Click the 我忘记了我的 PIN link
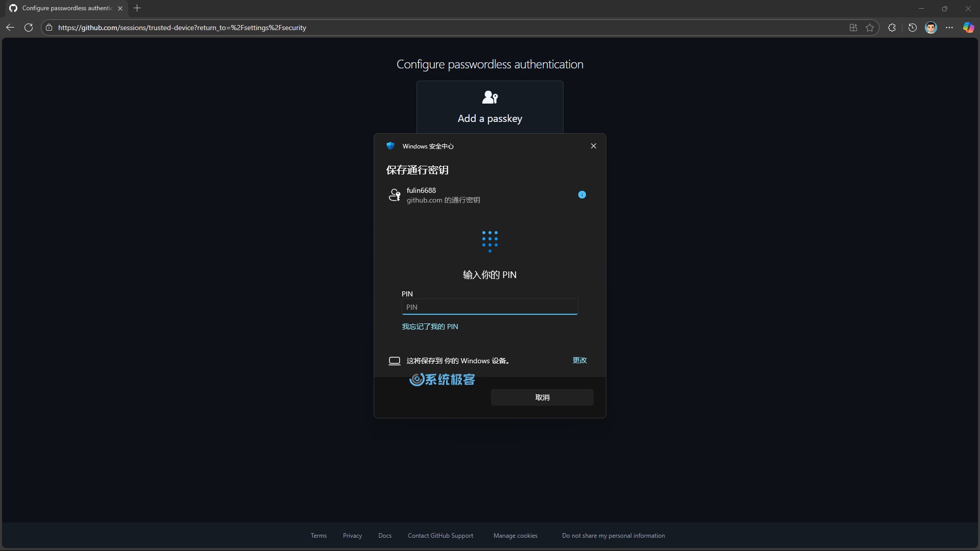Screen dimensions: 980x551 pyautogui.click(x=430, y=327)
